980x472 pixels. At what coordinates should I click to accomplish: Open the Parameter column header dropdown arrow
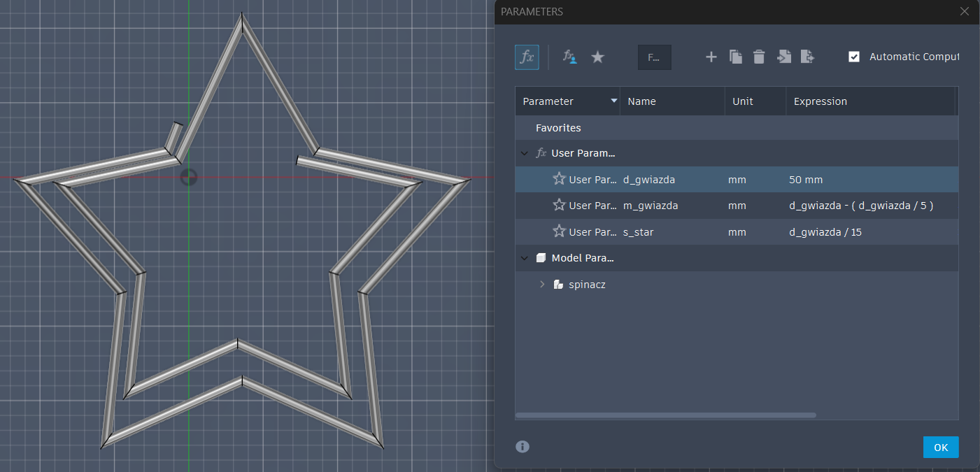pos(614,101)
